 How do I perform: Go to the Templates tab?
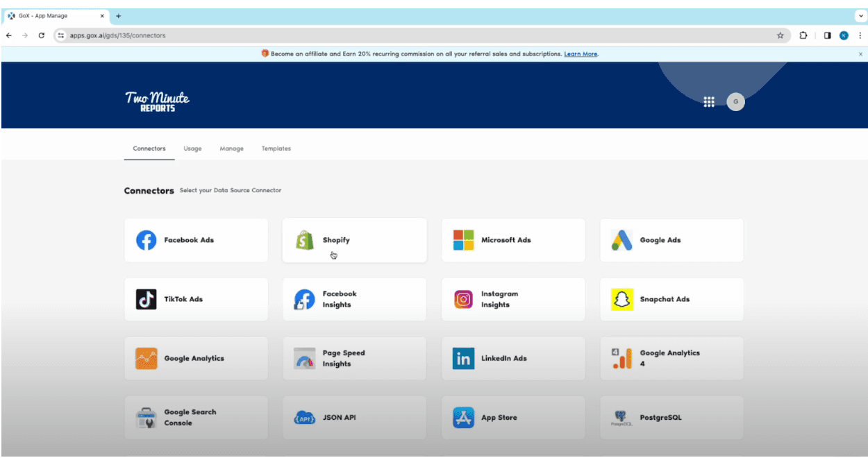[x=276, y=149]
